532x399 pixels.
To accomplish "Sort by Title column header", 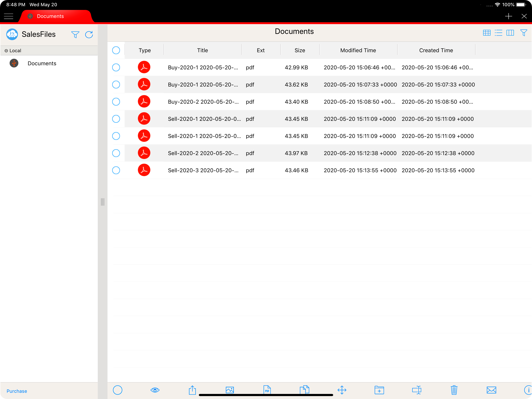I will [203, 50].
